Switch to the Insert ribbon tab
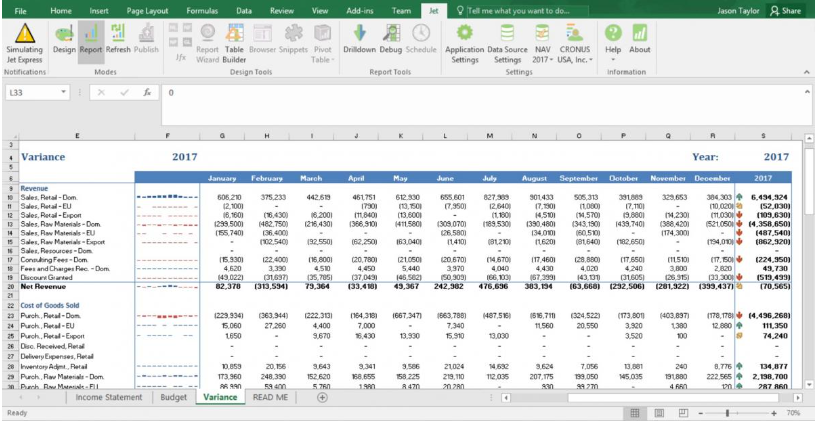 pyautogui.click(x=99, y=10)
